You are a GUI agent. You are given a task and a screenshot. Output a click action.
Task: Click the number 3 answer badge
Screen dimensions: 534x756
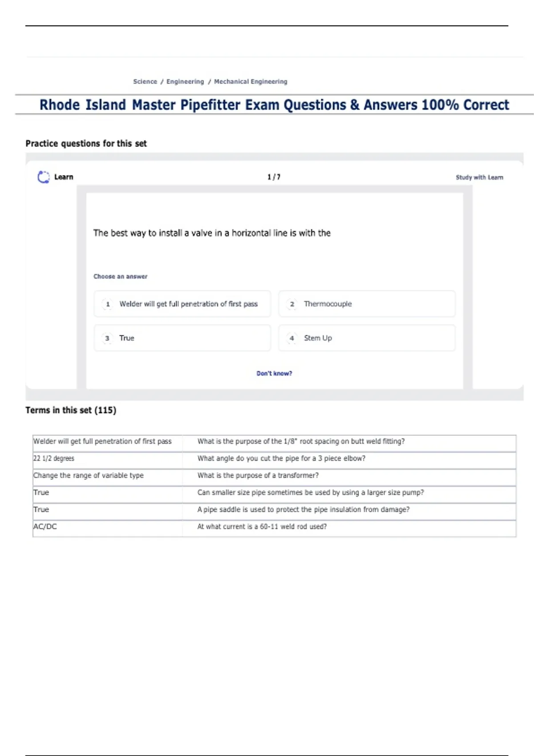[x=107, y=338]
